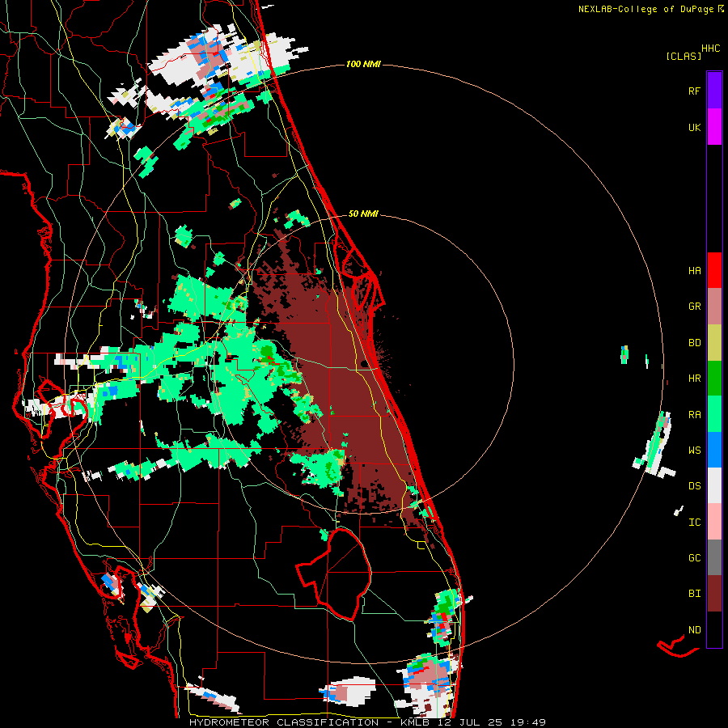Screen dimensions: 728x728
Task: Click the 19:49 timestamp
Action: pos(528,722)
